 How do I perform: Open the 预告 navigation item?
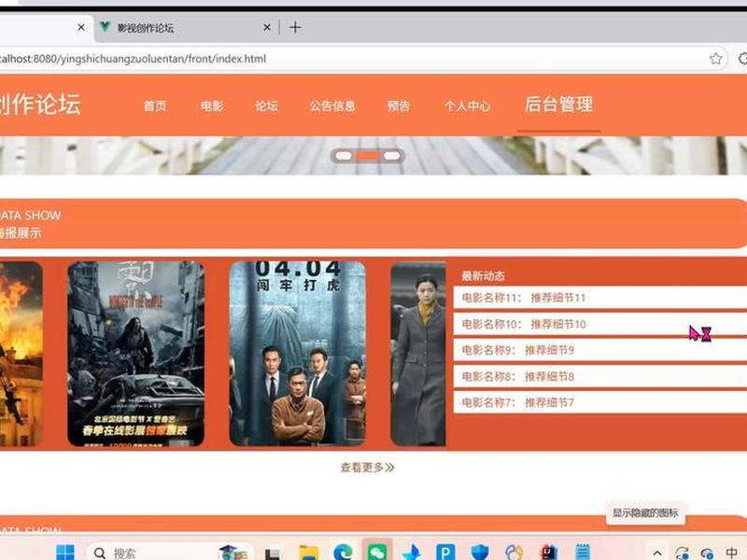click(399, 105)
